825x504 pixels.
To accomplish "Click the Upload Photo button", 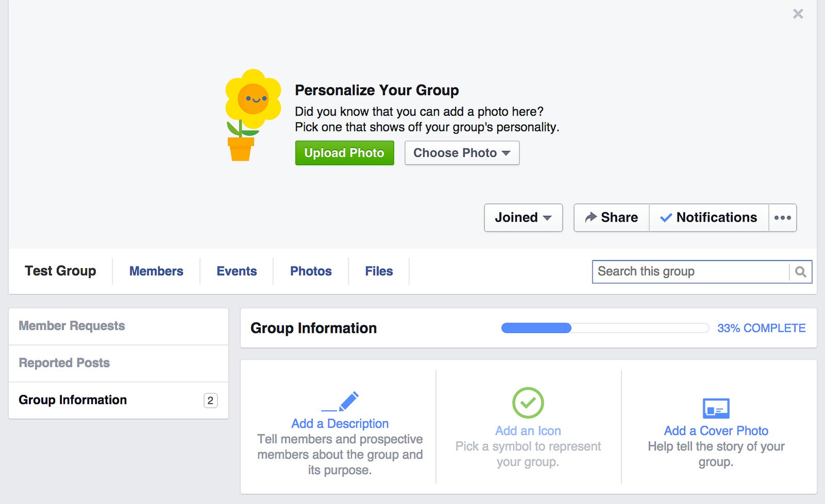I will point(344,153).
